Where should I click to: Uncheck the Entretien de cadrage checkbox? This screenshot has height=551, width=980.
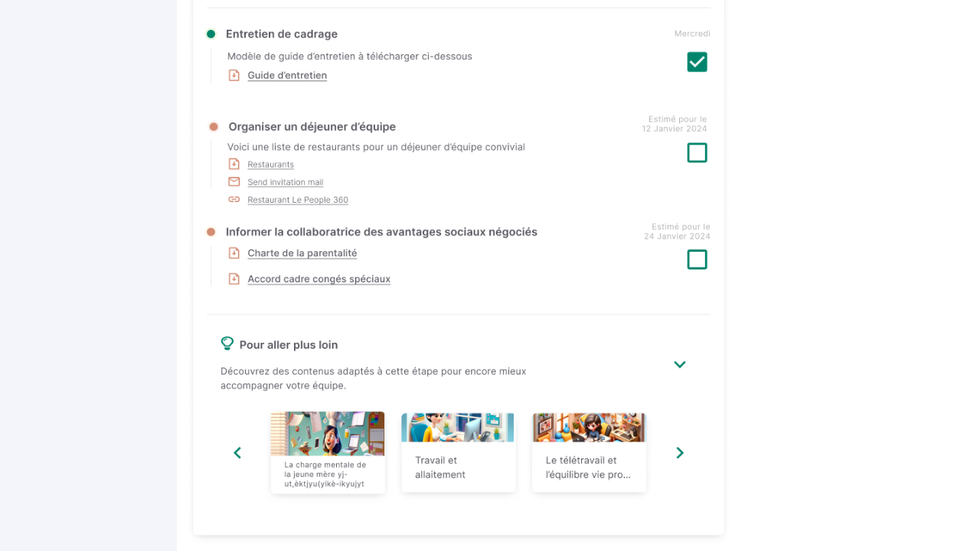pos(697,62)
